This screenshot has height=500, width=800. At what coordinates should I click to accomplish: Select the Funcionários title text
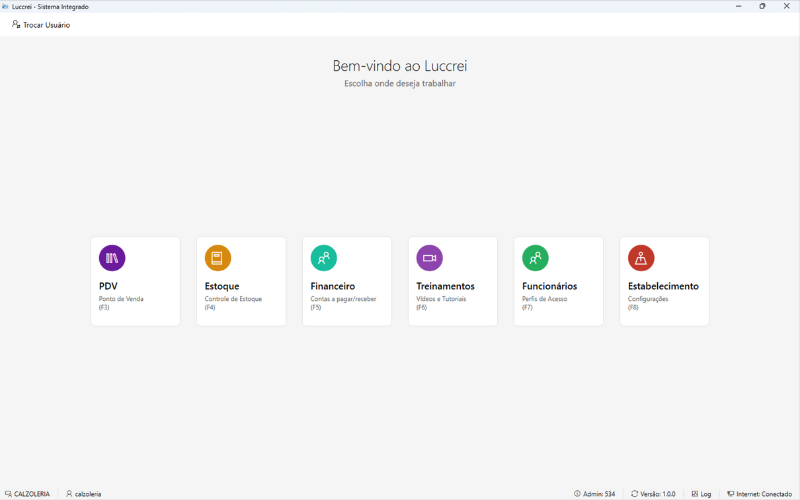549,286
